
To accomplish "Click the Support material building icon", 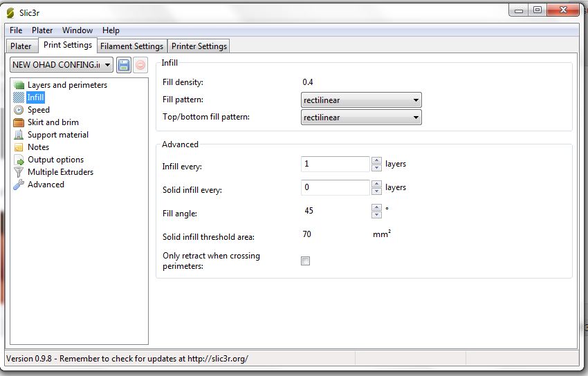I will [x=19, y=135].
